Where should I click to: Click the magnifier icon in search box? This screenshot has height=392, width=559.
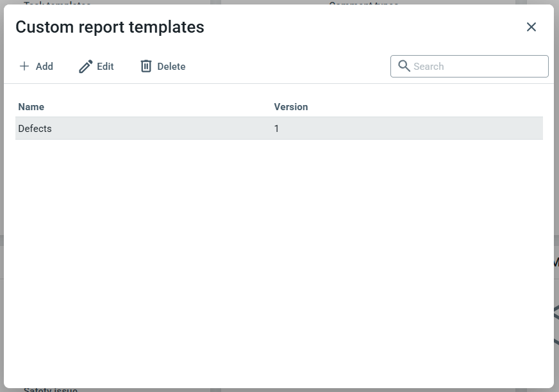[x=404, y=66]
